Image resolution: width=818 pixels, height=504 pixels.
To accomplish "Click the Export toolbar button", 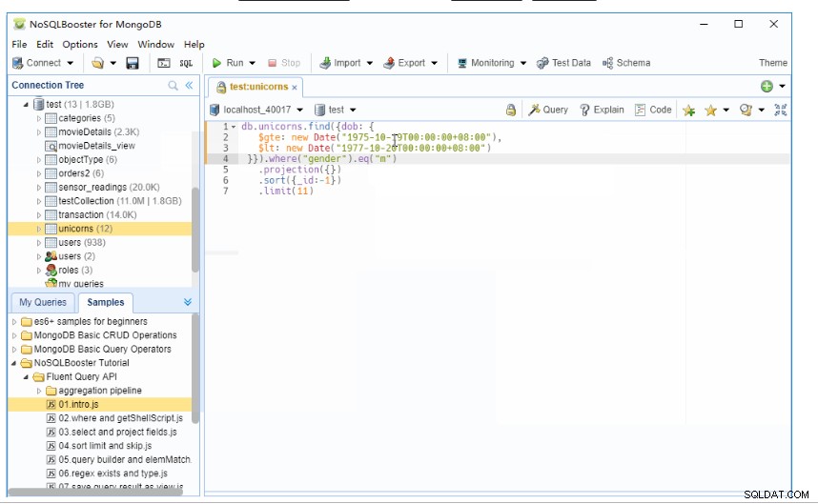I will click(404, 63).
